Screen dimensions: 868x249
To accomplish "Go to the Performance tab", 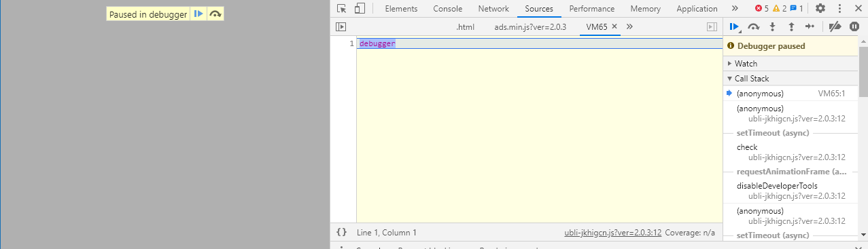I will coord(592,9).
